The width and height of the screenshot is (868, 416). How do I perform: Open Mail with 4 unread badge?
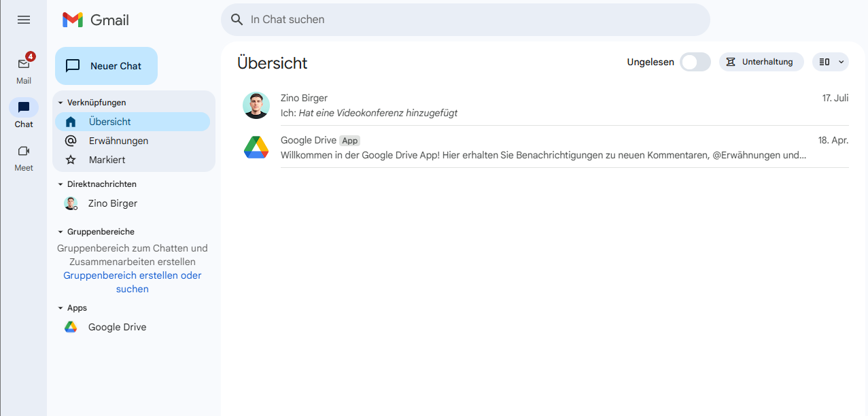click(x=24, y=64)
